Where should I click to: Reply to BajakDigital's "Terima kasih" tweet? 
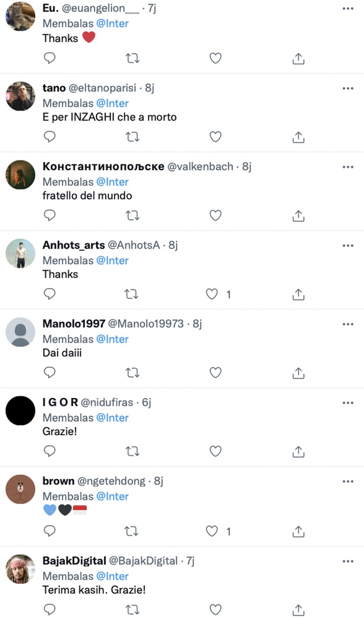tap(49, 609)
